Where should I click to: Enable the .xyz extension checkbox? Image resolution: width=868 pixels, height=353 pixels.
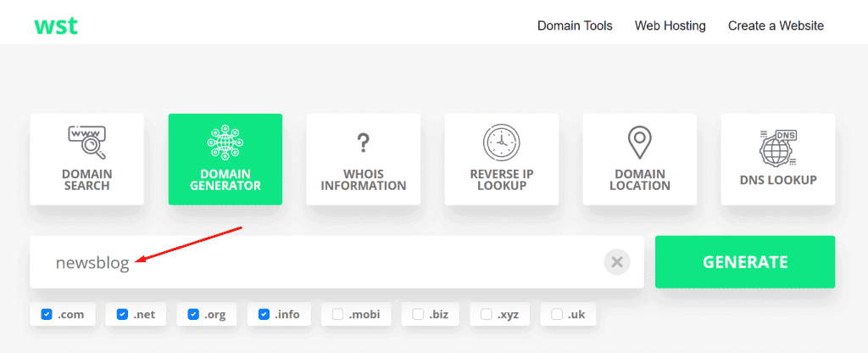pyautogui.click(x=486, y=315)
